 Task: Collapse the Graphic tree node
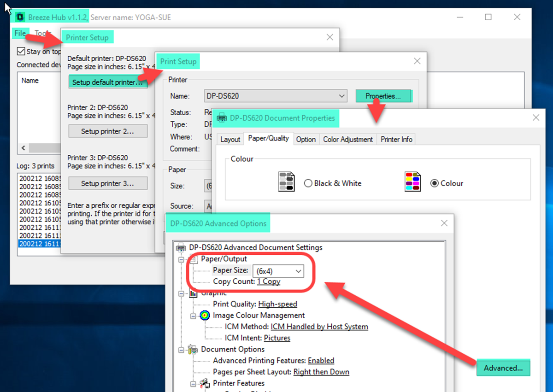(181, 293)
